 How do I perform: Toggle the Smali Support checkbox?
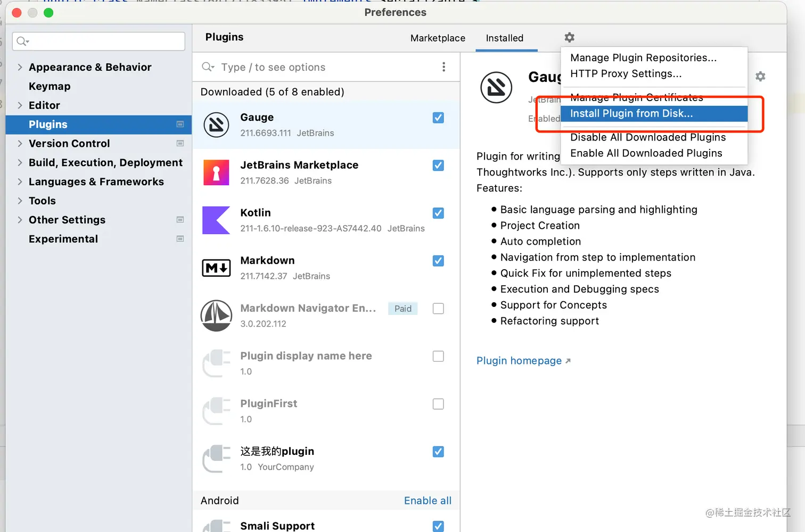pos(438,526)
